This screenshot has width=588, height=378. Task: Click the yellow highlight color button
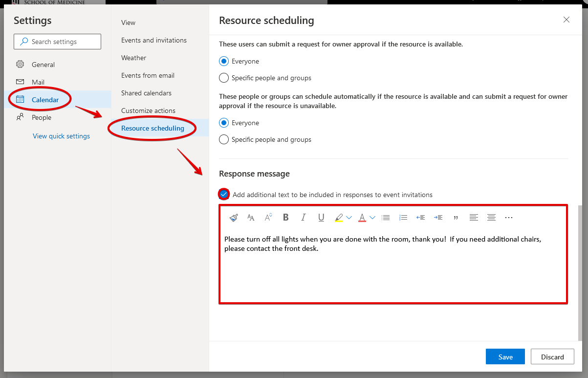[x=339, y=218]
